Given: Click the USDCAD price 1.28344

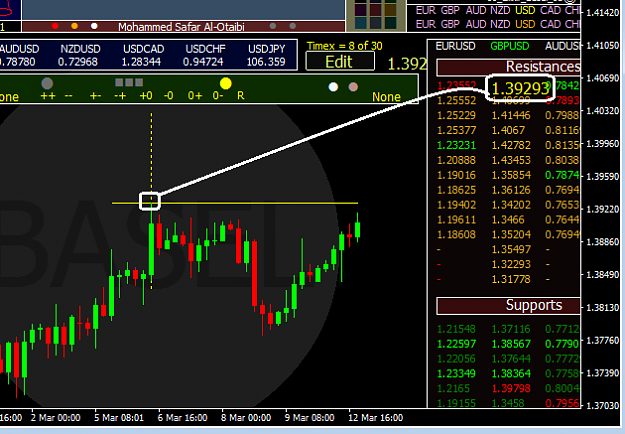Looking at the screenshot, I should [x=141, y=62].
